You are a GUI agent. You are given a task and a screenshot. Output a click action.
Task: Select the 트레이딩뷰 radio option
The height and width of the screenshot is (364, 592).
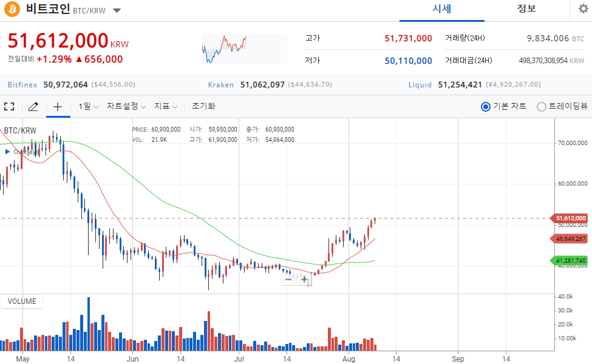click(542, 107)
